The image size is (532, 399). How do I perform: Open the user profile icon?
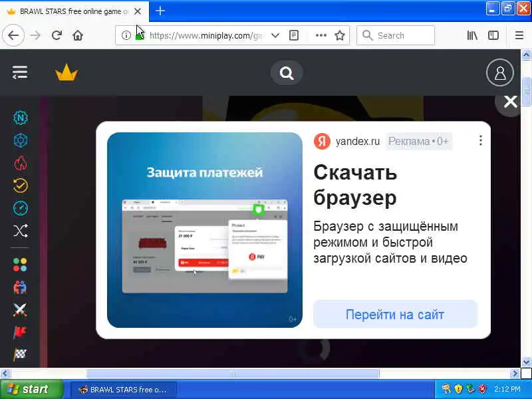(500, 72)
